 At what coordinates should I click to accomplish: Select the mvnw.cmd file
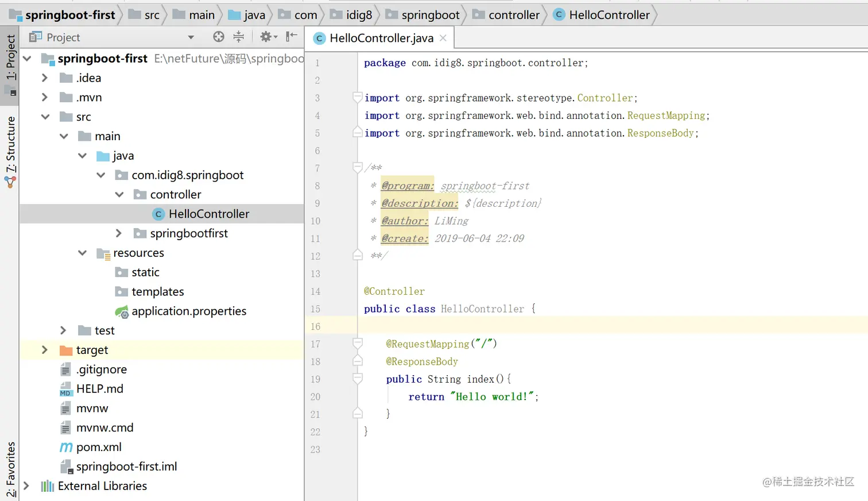point(96,428)
